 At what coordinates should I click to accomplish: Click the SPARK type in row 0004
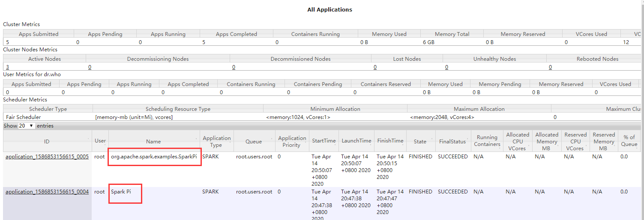[x=210, y=192]
